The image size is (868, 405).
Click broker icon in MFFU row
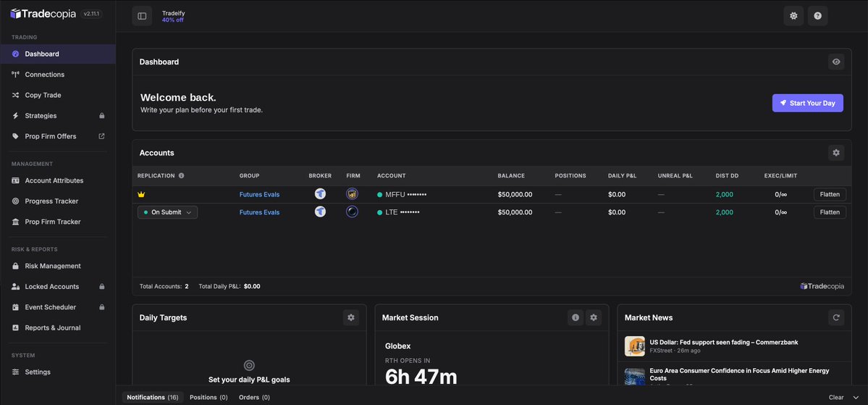[x=320, y=194]
